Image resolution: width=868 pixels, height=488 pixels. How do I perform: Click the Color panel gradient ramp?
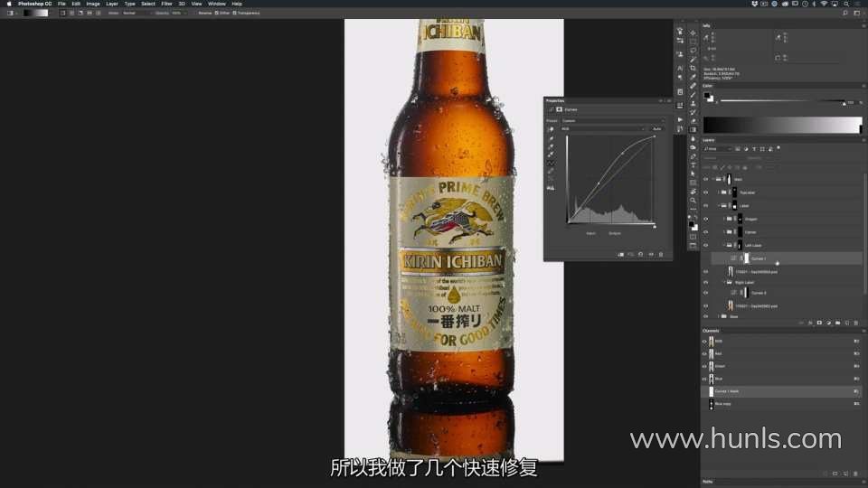[782, 125]
